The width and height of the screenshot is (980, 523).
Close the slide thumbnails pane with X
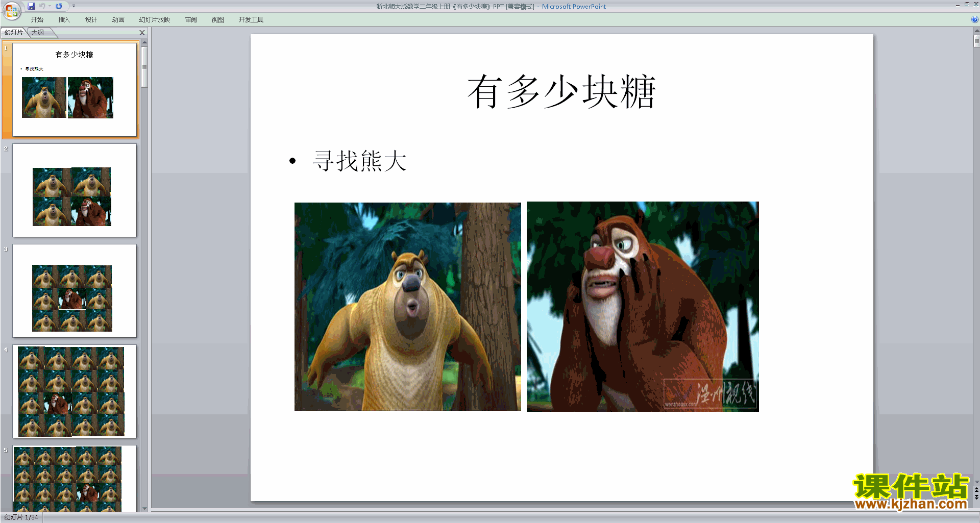pyautogui.click(x=142, y=32)
